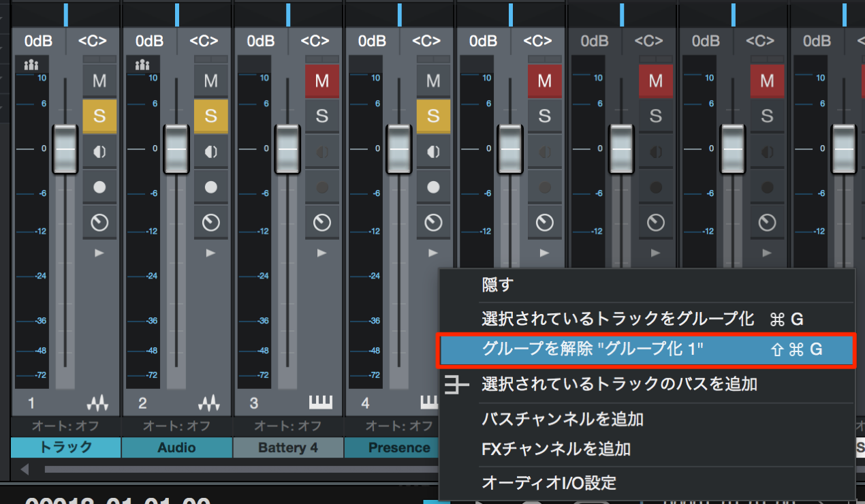Viewport: 865px width, 504px height.
Task: Expand the Audio channel strip arrow
Action: 210,253
